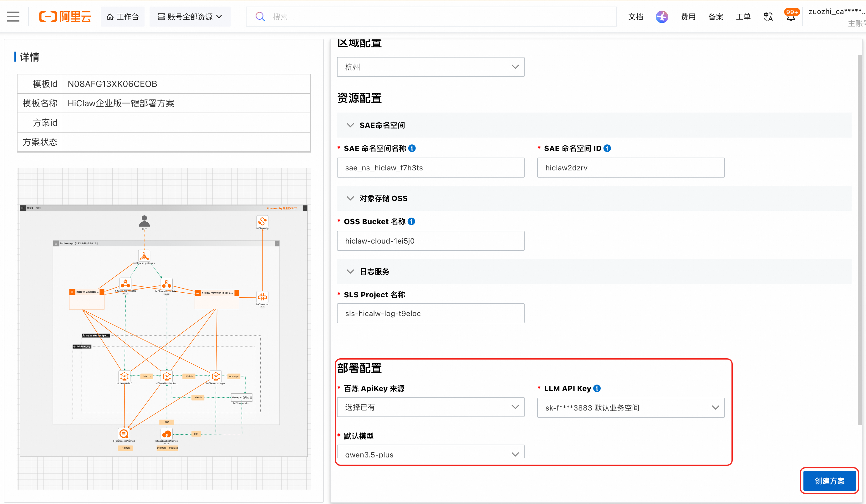
Task: Edit the SAE 命名空间名称 field
Action: point(430,168)
